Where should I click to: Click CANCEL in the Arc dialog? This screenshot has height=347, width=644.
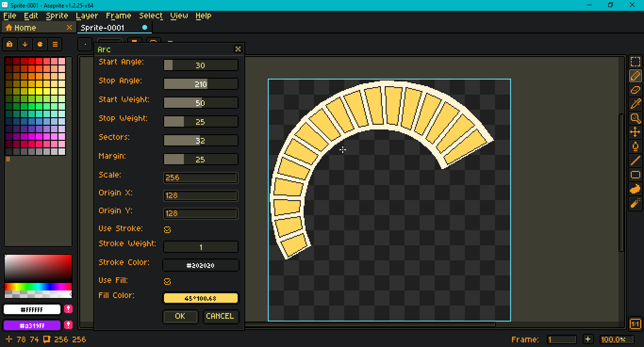tap(220, 316)
